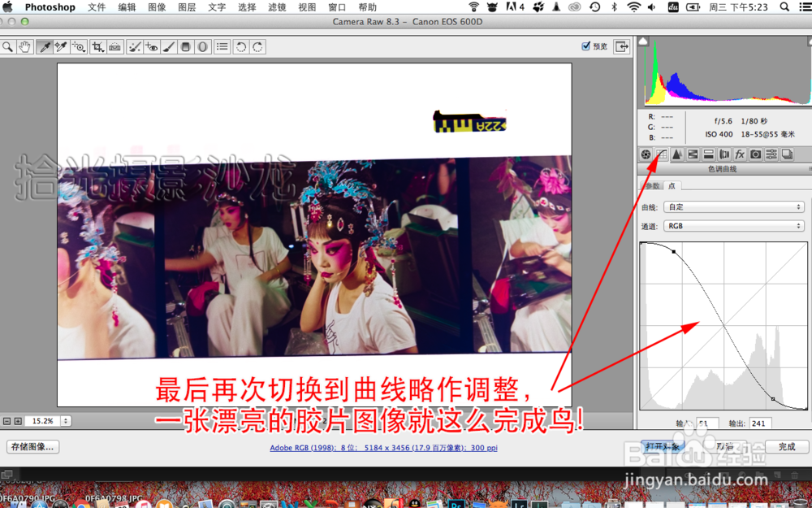
Task: Open the Camera Calibration panel
Action: click(755, 154)
